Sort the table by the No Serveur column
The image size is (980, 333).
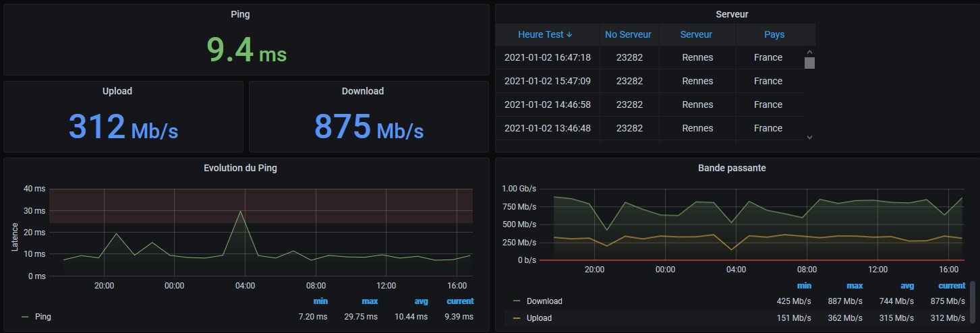[628, 34]
